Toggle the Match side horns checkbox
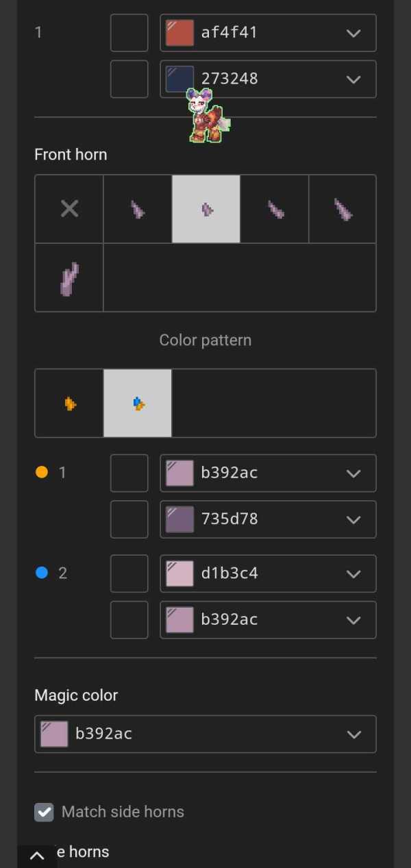Image resolution: width=411 pixels, height=868 pixels. pos(45,813)
